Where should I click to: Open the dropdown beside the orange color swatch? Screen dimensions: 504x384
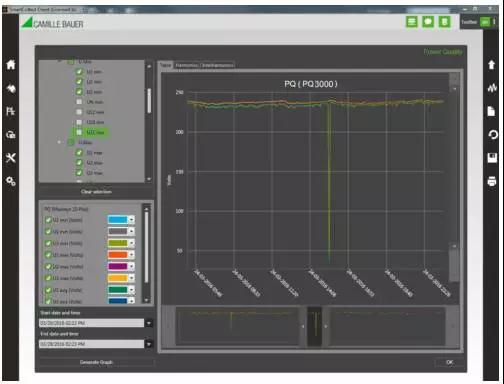132,255
